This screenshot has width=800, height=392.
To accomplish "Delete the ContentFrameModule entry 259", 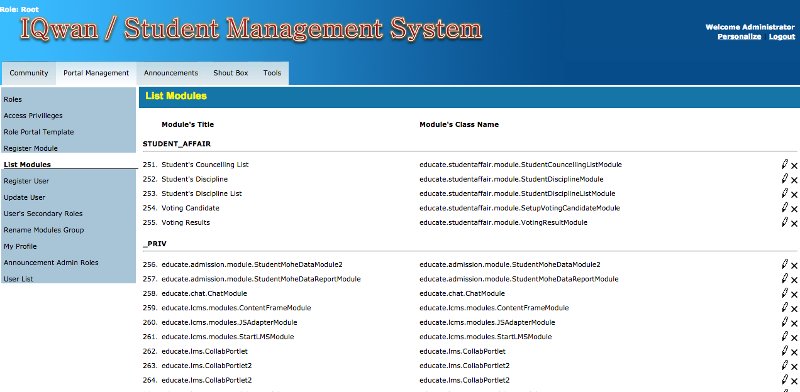I will click(794, 308).
